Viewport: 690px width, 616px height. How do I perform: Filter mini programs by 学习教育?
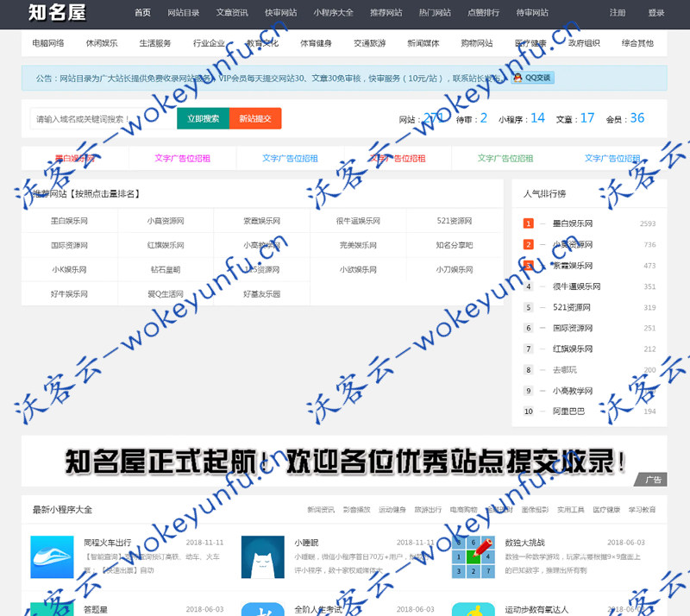pos(642,510)
